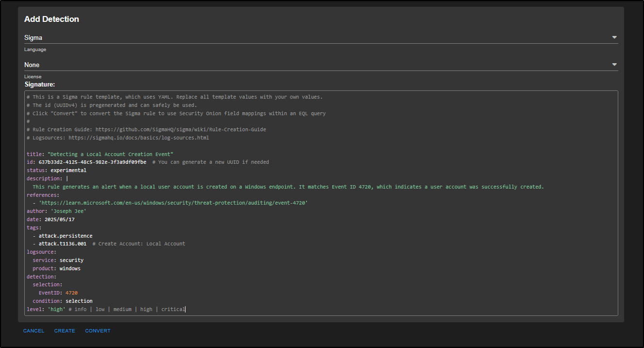The image size is (644, 348).
Task: Click the attack.t1136.001 tag
Action: pyautogui.click(x=62, y=244)
